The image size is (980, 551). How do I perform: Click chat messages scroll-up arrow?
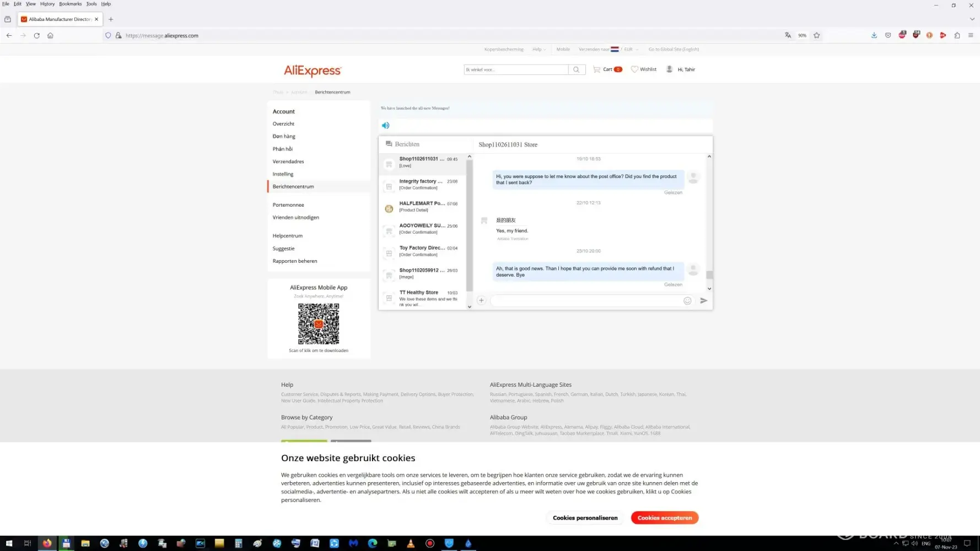(x=709, y=156)
